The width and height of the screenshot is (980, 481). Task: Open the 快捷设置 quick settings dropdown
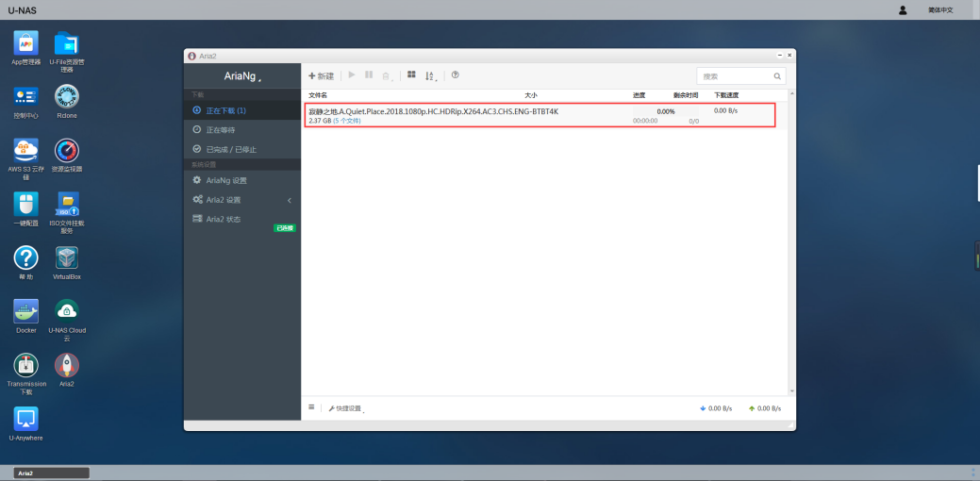tap(345, 408)
